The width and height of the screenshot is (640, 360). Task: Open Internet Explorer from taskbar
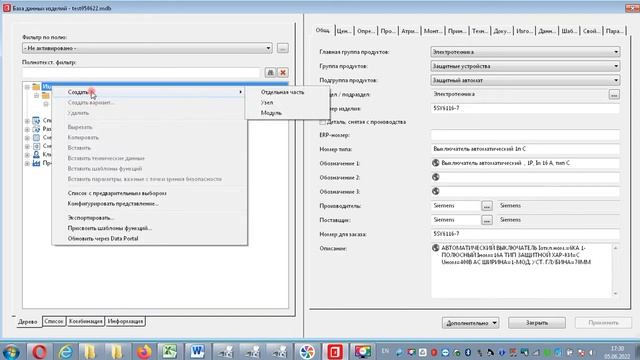click(65, 351)
